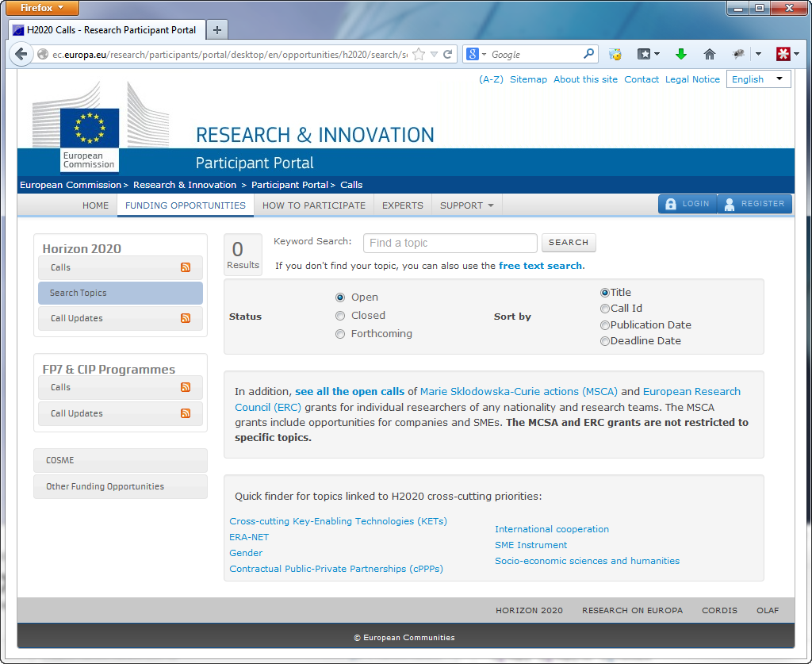The width and height of the screenshot is (812, 664).
Task: Open the Gender quick finder link
Action: pos(246,553)
